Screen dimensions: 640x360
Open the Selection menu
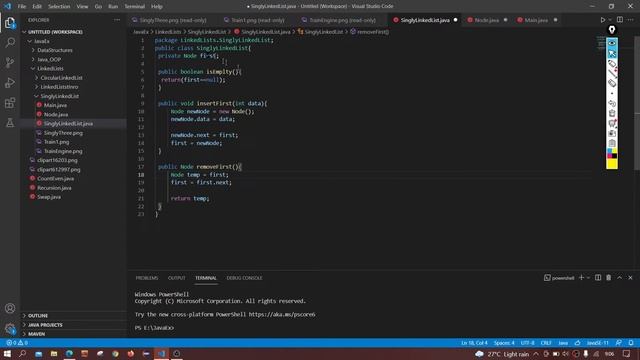click(59, 6)
